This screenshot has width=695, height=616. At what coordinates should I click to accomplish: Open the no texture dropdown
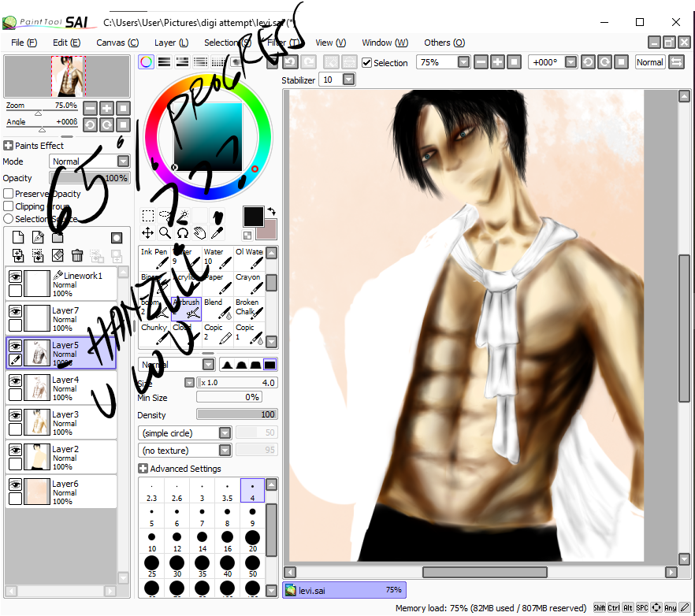tap(225, 451)
